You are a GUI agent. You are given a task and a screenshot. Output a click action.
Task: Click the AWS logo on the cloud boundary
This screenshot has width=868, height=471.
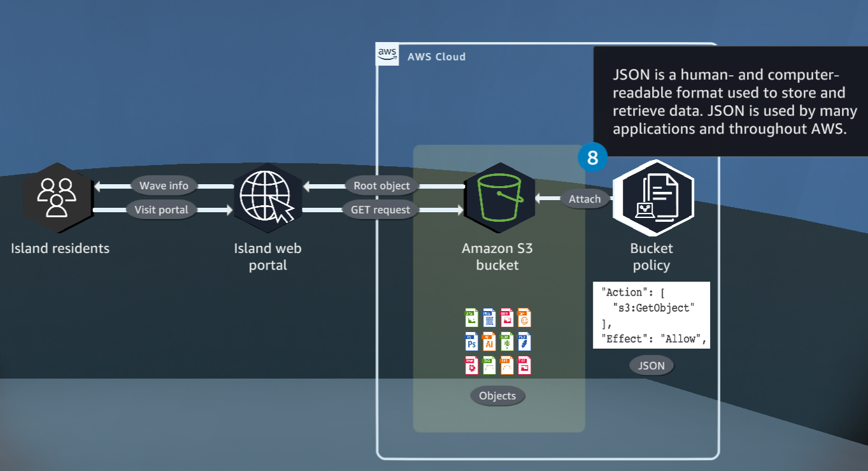pyautogui.click(x=387, y=54)
